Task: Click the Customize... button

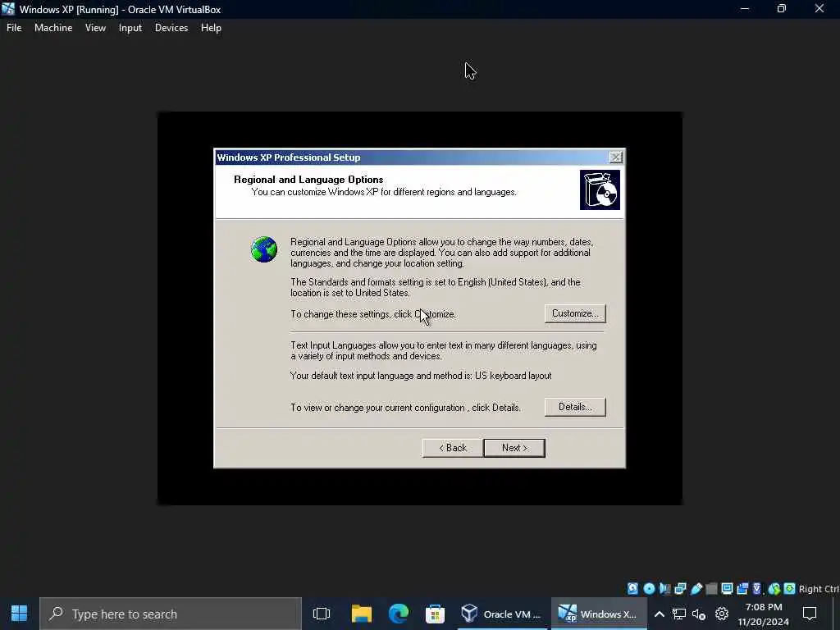Action: [x=575, y=313]
